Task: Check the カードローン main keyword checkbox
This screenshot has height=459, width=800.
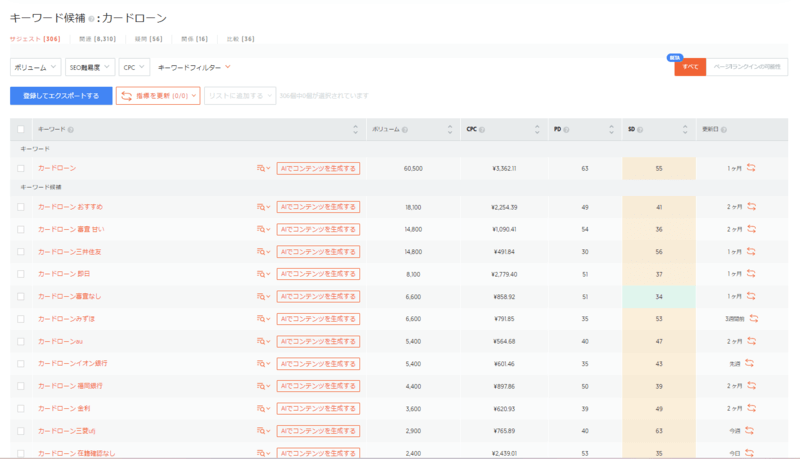Action: coord(21,168)
